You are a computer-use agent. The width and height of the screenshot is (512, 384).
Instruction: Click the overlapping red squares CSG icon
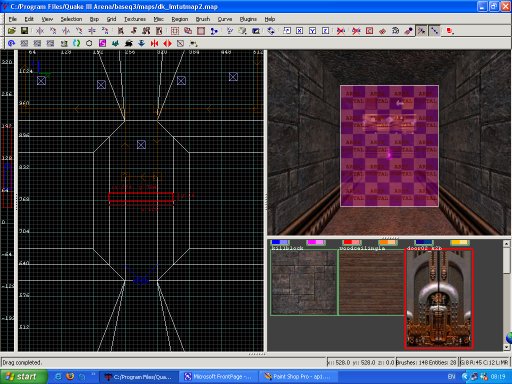[x=188, y=31]
